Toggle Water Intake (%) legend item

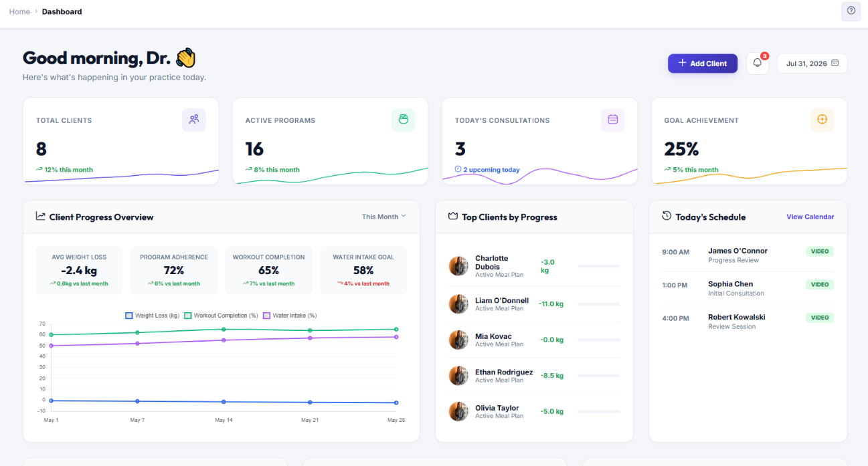pyautogui.click(x=290, y=315)
